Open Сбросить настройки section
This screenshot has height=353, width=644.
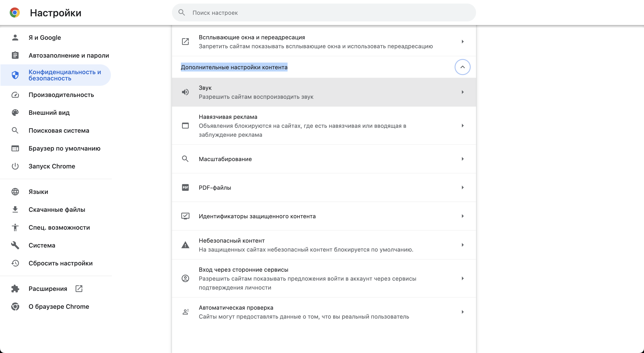(61, 263)
